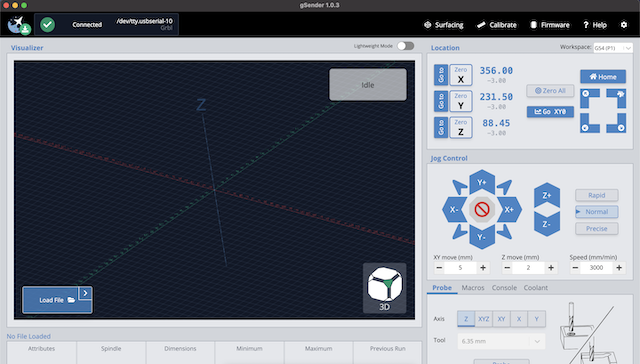Jog diagonally X- Y- arrow

pos(460,232)
